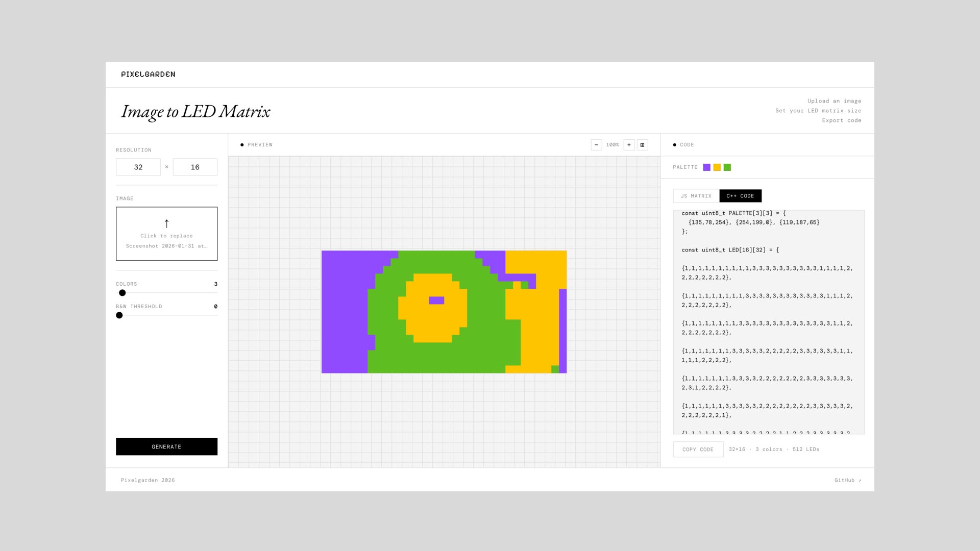980x551 pixels.
Task: Copy the generated code
Action: click(x=698, y=449)
